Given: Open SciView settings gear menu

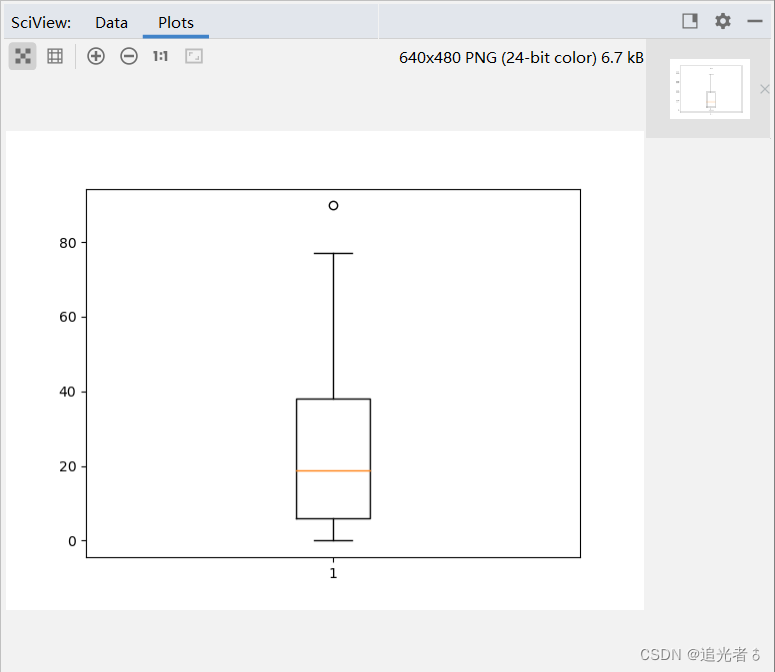Looking at the screenshot, I should pyautogui.click(x=723, y=21).
